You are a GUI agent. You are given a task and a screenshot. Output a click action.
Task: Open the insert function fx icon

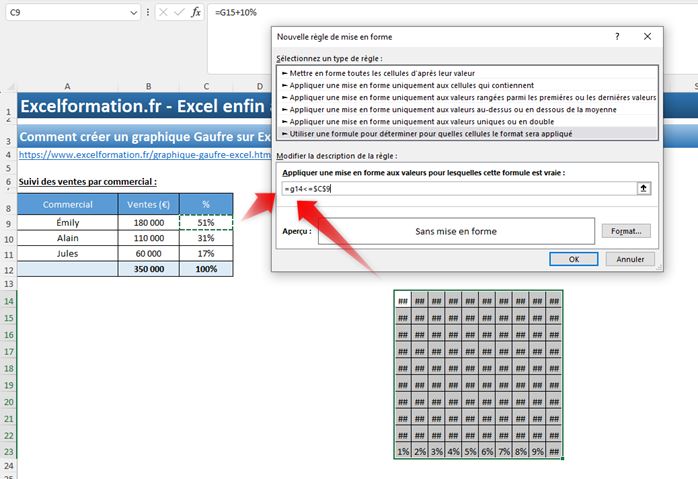[x=196, y=12]
